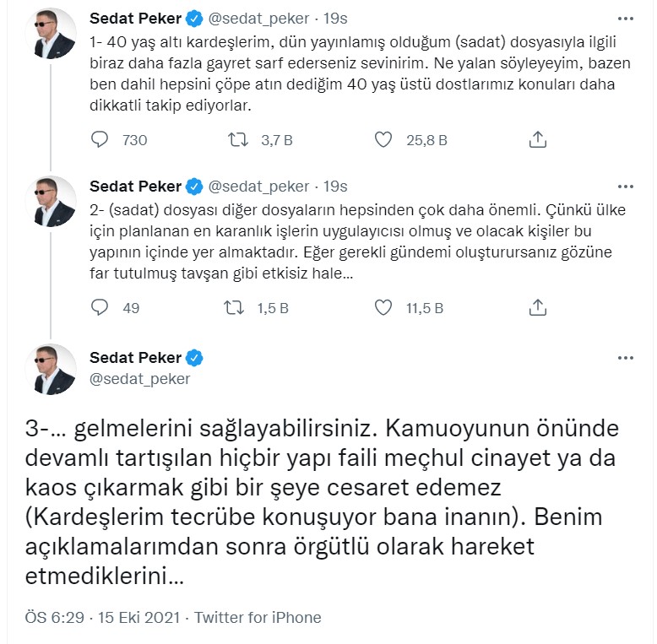
Task: Open more options menu on third tweet
Action: (x=625, y=358)
